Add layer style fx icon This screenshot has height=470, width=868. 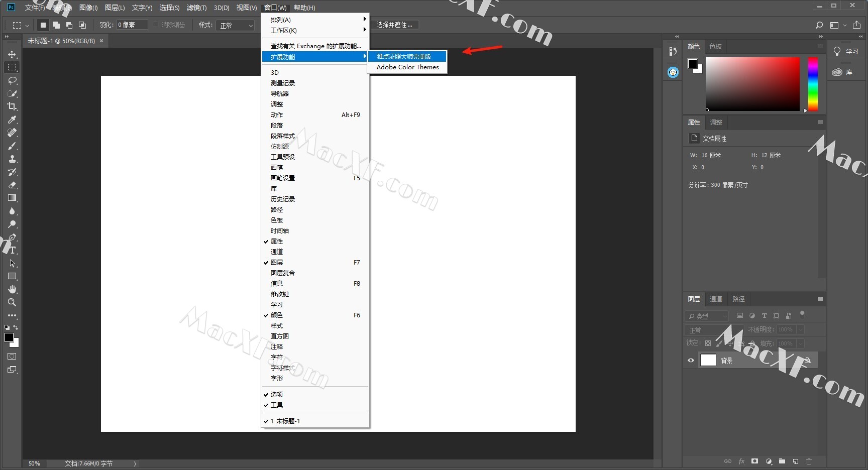(741, 461)
